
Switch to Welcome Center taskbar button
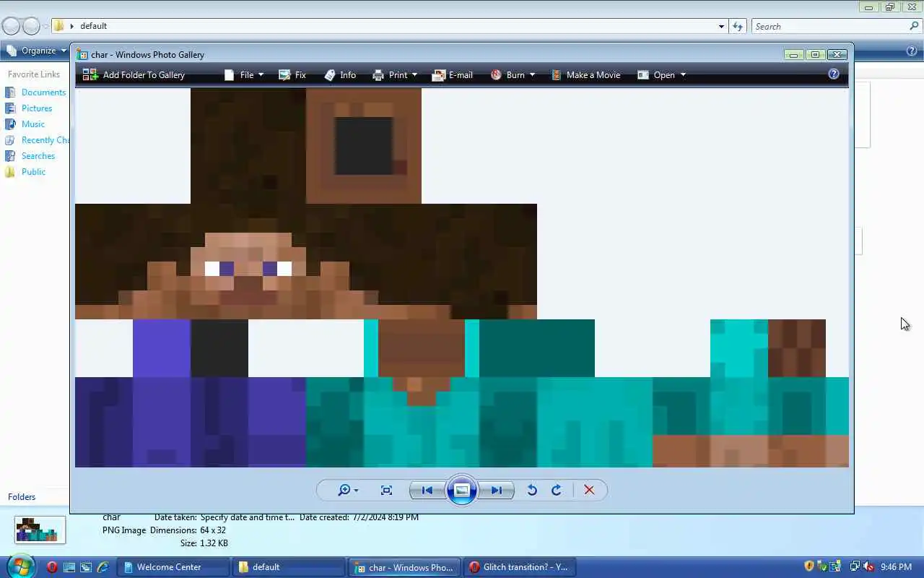click(173, 567)
